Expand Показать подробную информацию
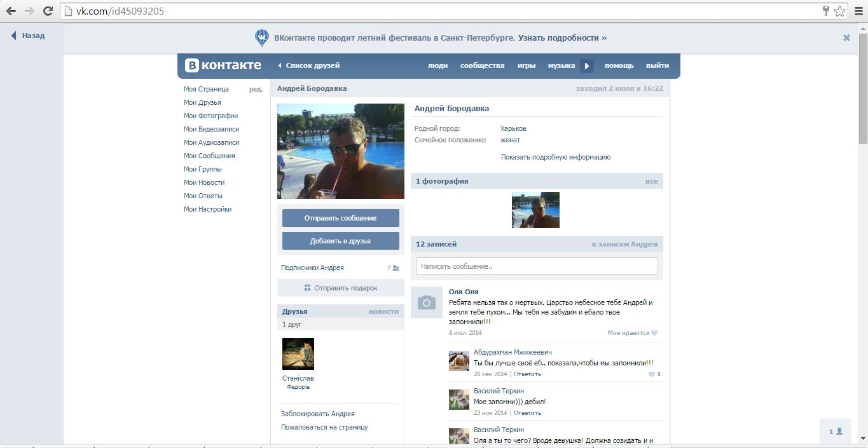Viewport: 868px width, 448px height. (x=555, y=157)
